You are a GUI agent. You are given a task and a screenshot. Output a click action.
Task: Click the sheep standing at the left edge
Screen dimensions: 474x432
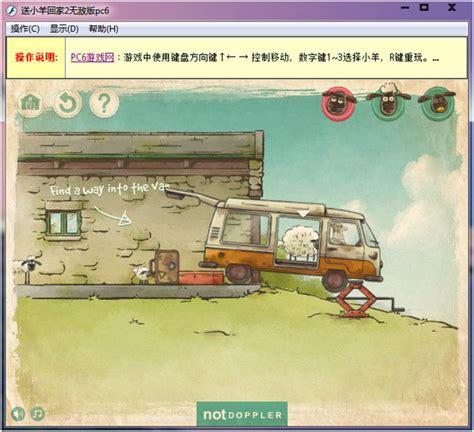click(27, 268)
